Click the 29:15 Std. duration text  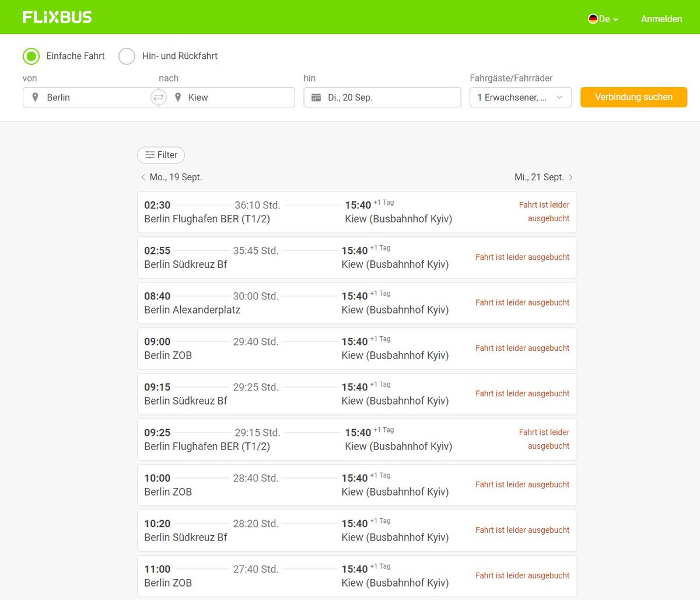[x=257, y=432]
